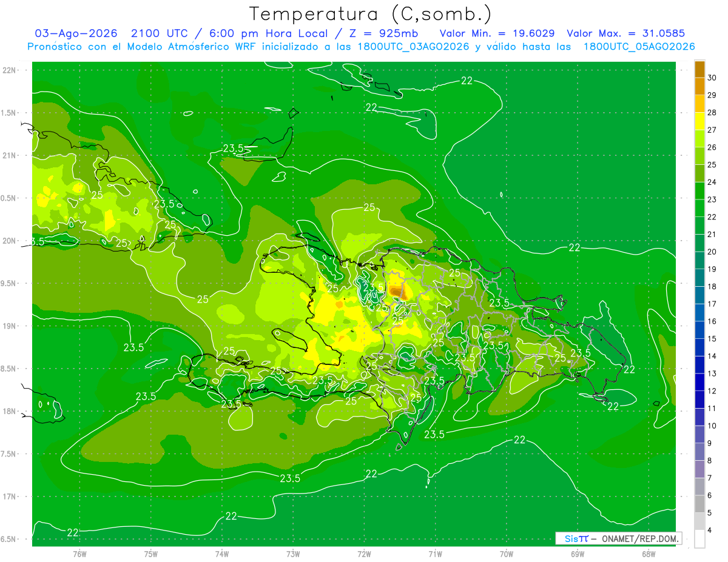728x562 pixels.
Task: Click "Valor Min. = 19.6029" in header
Action: (x=497, y=33)
